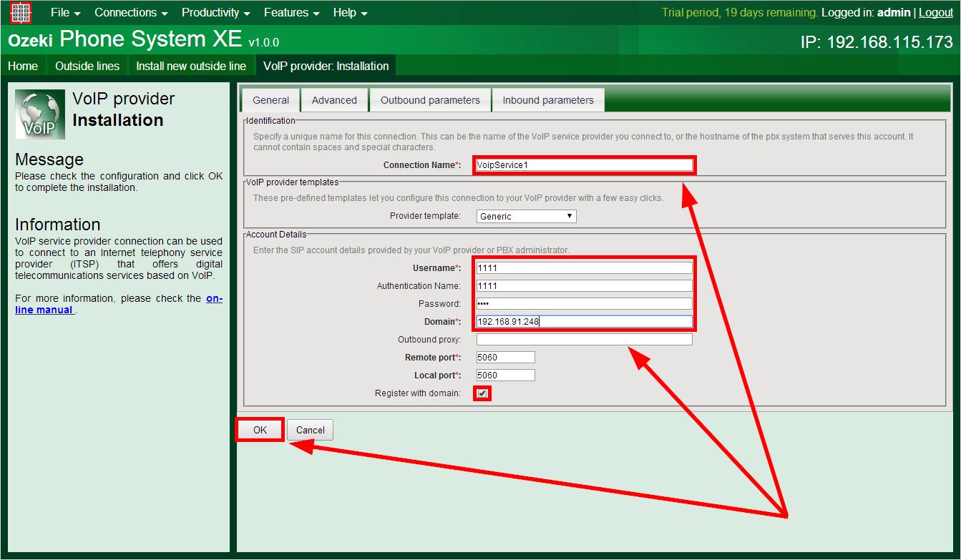961x560 pixels.
Task: Click the Outbound proxy field
Action: [x=585, y=340]
